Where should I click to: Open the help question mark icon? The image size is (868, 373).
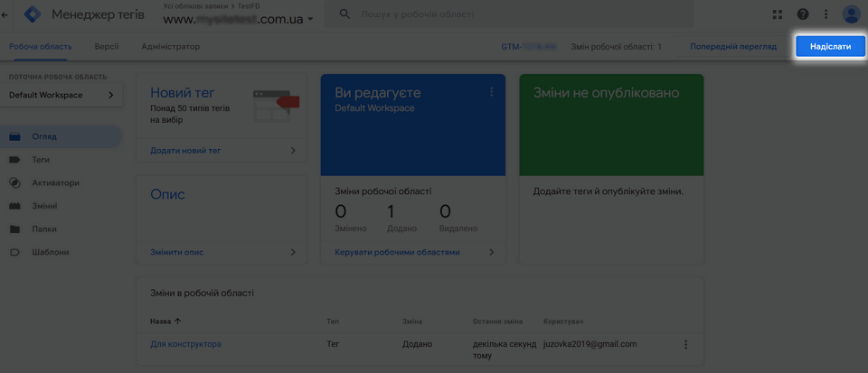coord(802,14)
